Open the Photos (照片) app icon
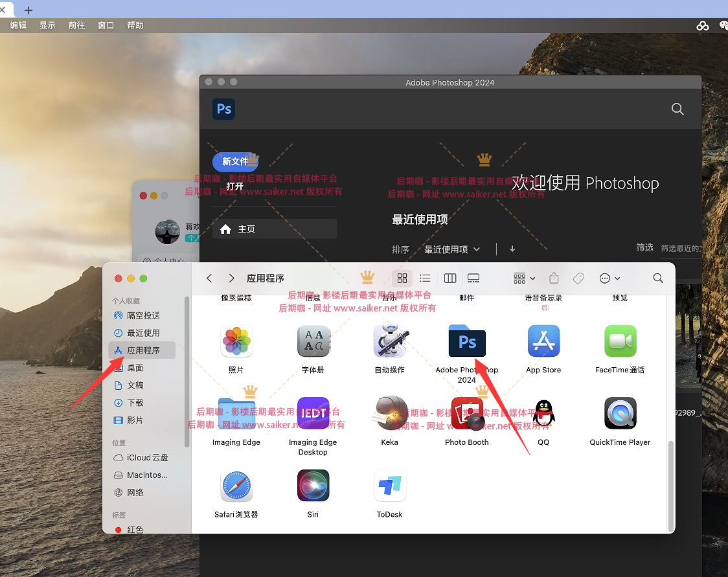Image resolution: width=728 pixels, height=577 pixels. [236, 341]
